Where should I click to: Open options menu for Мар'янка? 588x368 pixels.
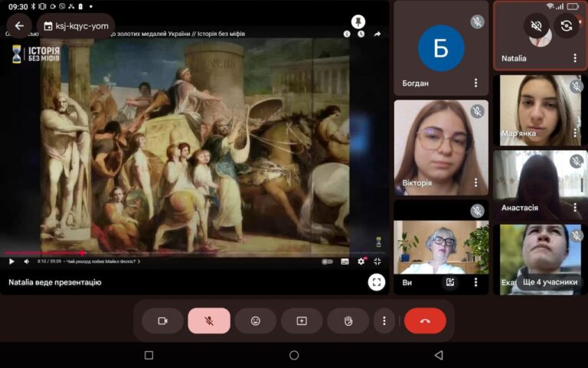point(575,133)
